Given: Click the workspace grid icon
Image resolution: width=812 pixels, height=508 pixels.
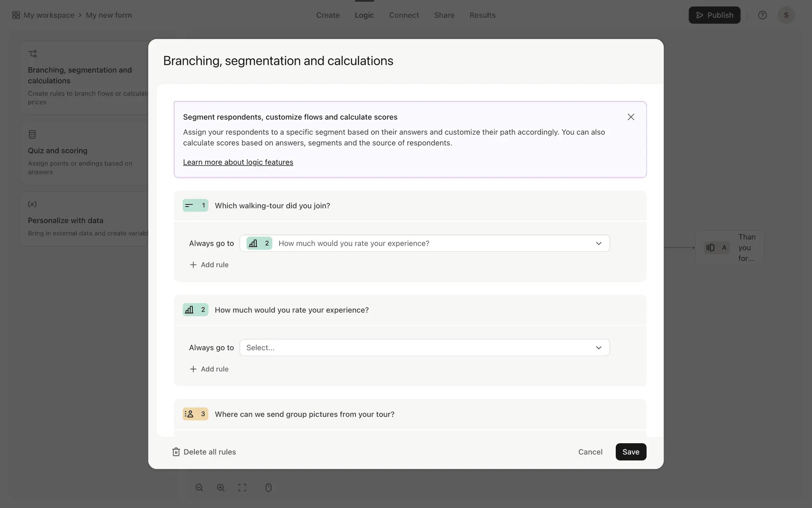Looking at the screenshot, I should click(x=16, y=15).
